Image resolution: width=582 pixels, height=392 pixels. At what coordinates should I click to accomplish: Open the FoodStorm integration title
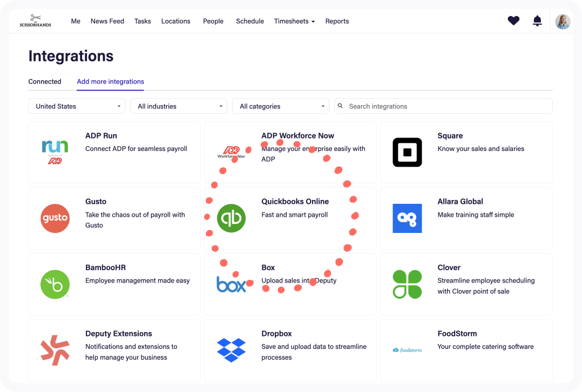tap(457, 333)
